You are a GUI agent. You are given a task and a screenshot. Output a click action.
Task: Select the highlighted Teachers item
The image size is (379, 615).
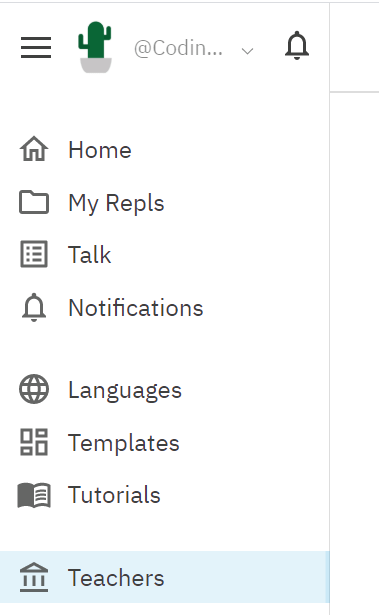(x=164, y=577)
